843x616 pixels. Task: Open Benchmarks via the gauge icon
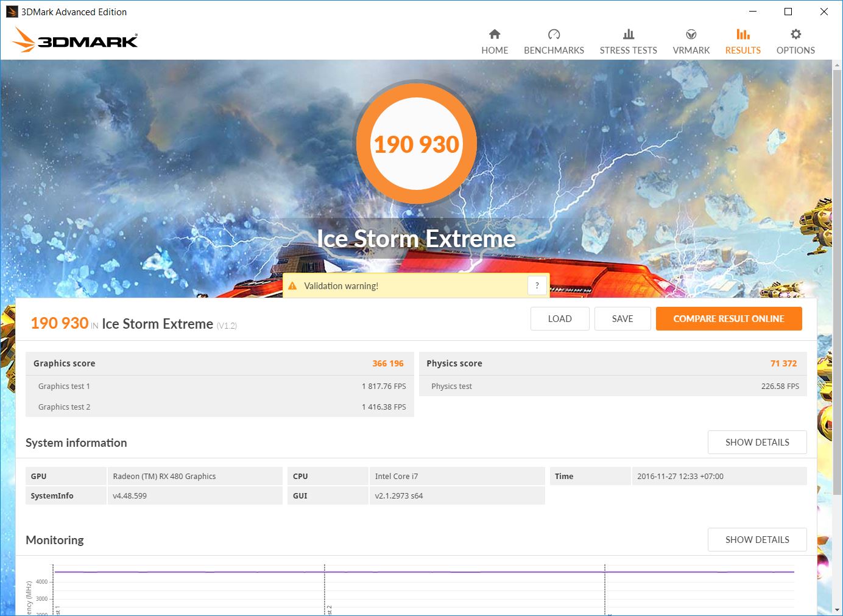pyautogui.click(x=554, y=34)
